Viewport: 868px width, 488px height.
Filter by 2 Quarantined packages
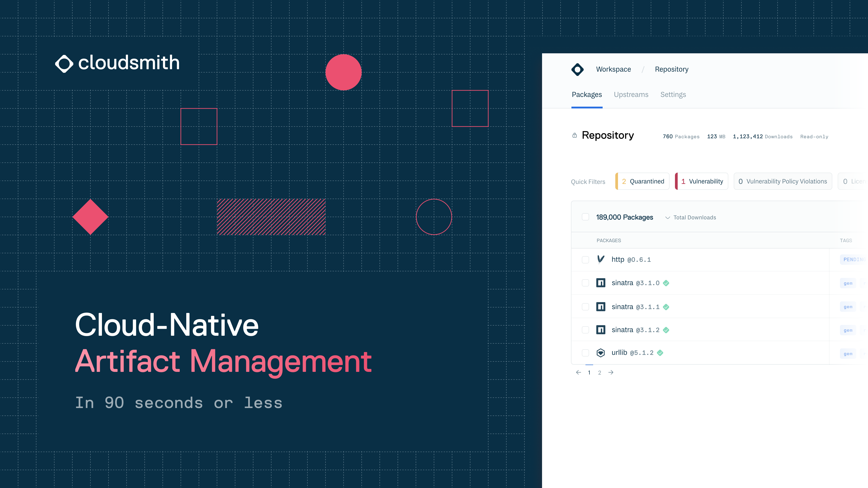pyautogui.click(x=642, y=181)
